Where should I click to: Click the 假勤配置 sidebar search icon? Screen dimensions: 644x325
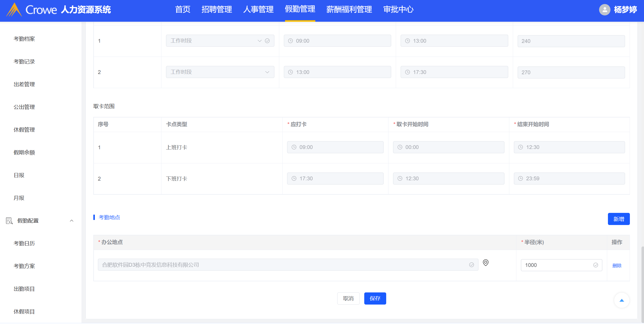pos(9,221)
